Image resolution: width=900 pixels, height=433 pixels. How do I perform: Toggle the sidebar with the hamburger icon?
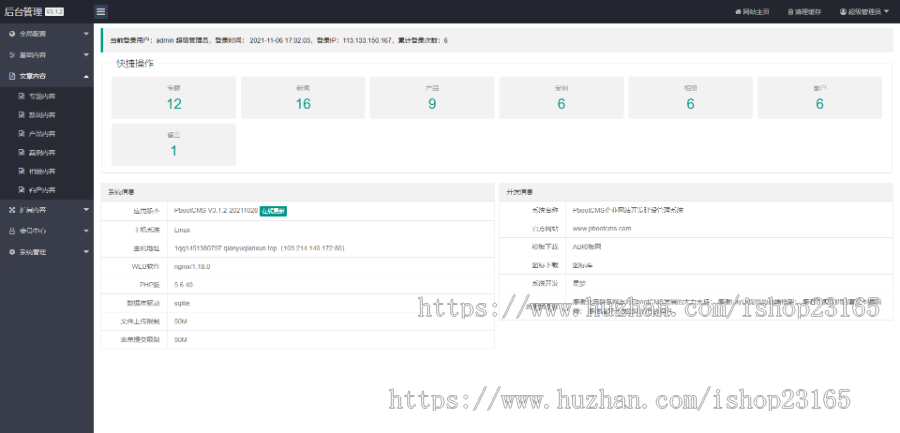click(100, 11)
